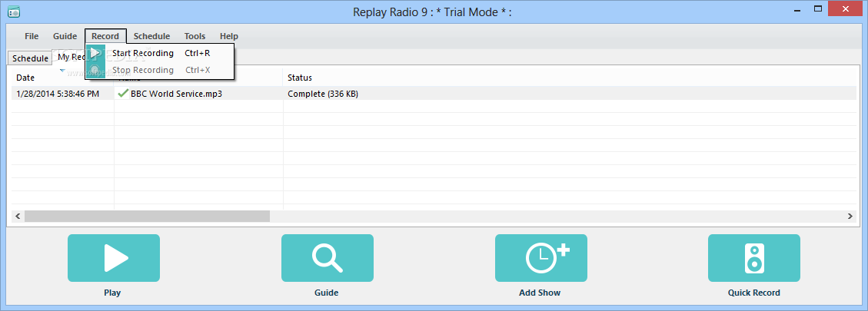The height and width of the screenshot is (311, 868).
Task: Sort by the Date column header
Action: pyautogui.click(x=62, y=78)
